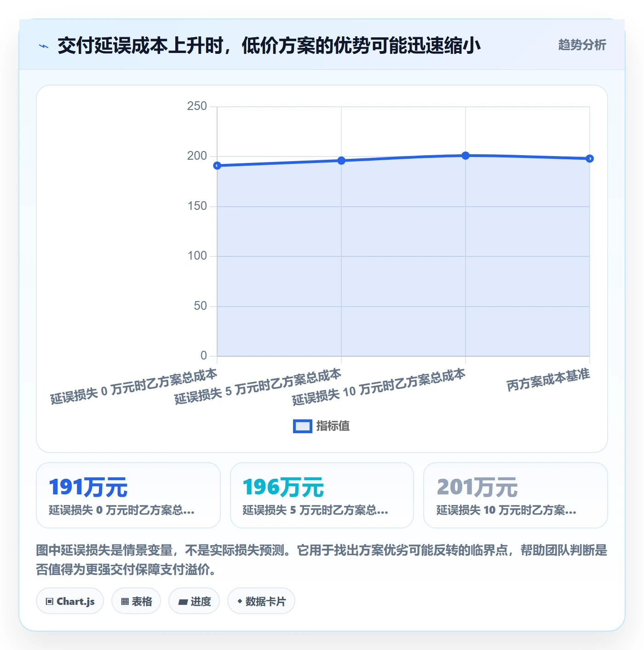Click the 250 y-axis tick value

point(197,106)
